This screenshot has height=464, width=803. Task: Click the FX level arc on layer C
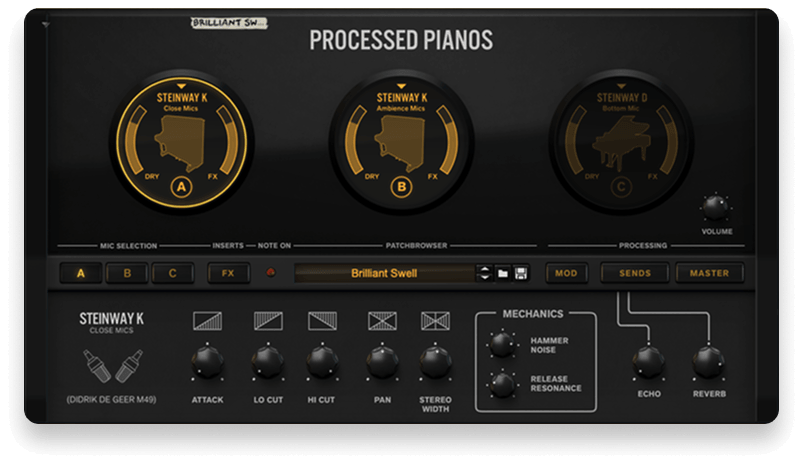click(x=669, y=140)
